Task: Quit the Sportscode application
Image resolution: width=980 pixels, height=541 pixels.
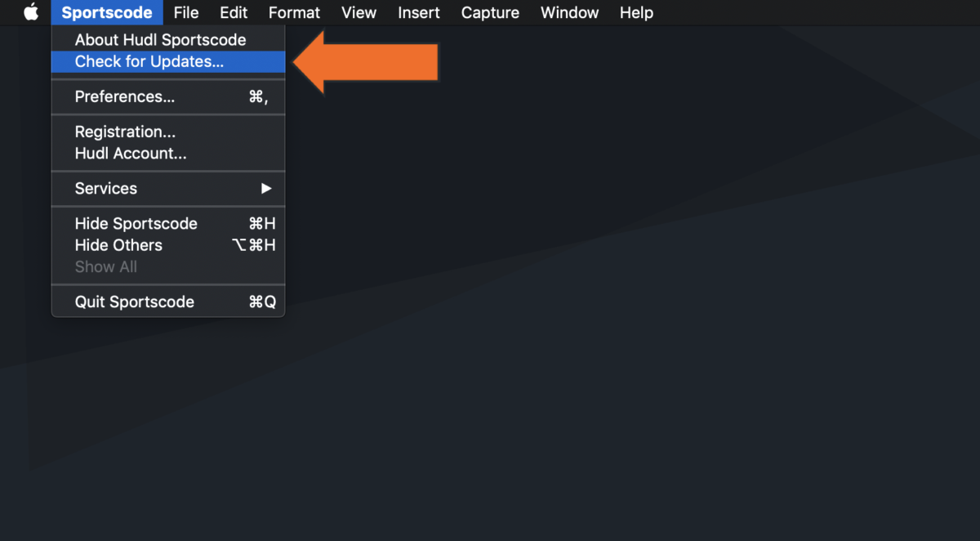Action: pos(135,302)
